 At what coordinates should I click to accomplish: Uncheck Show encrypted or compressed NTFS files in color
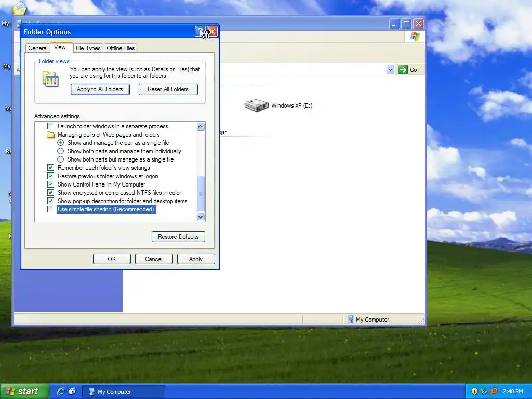tap(50, 193)
